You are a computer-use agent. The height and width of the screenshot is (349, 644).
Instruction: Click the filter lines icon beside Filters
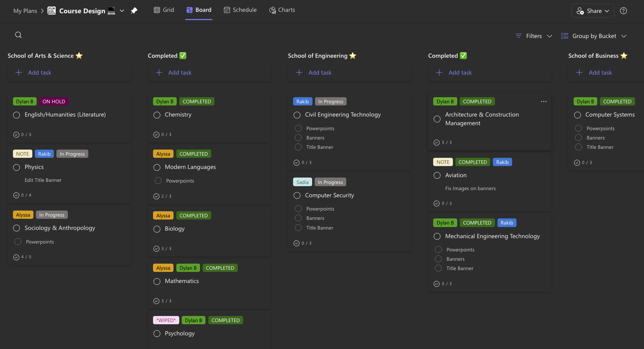519,36
